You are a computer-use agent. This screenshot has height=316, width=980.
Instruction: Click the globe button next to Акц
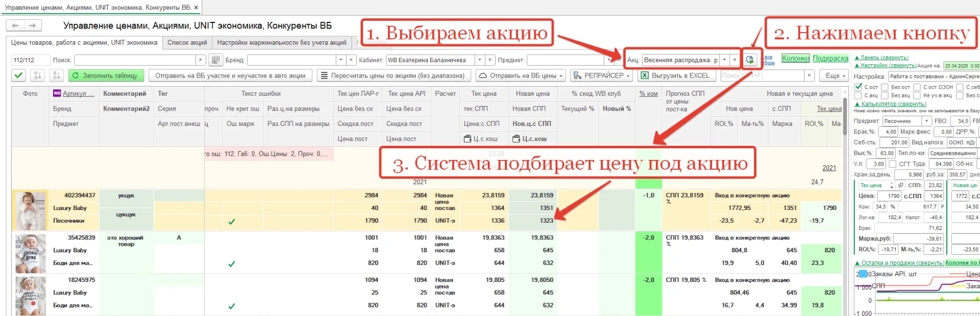tap(750, 60)
